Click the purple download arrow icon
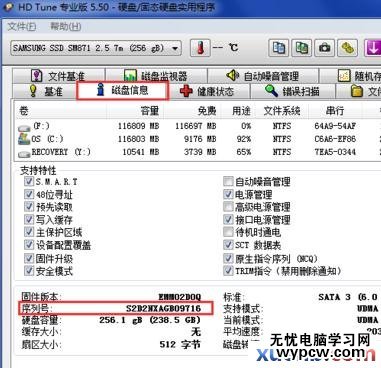This screenshot has height=368, width=381. pyautogui.click(x=372, y=48)
